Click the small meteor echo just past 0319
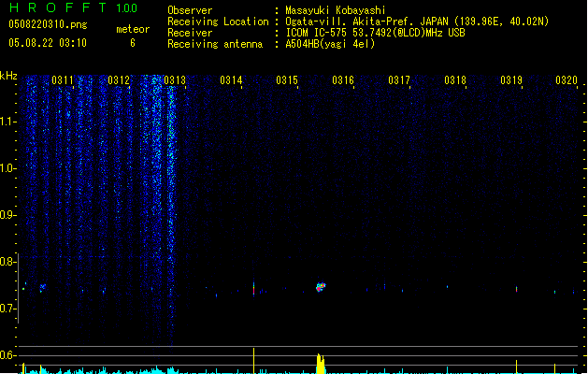588x374 pixels. click(516, 289)
